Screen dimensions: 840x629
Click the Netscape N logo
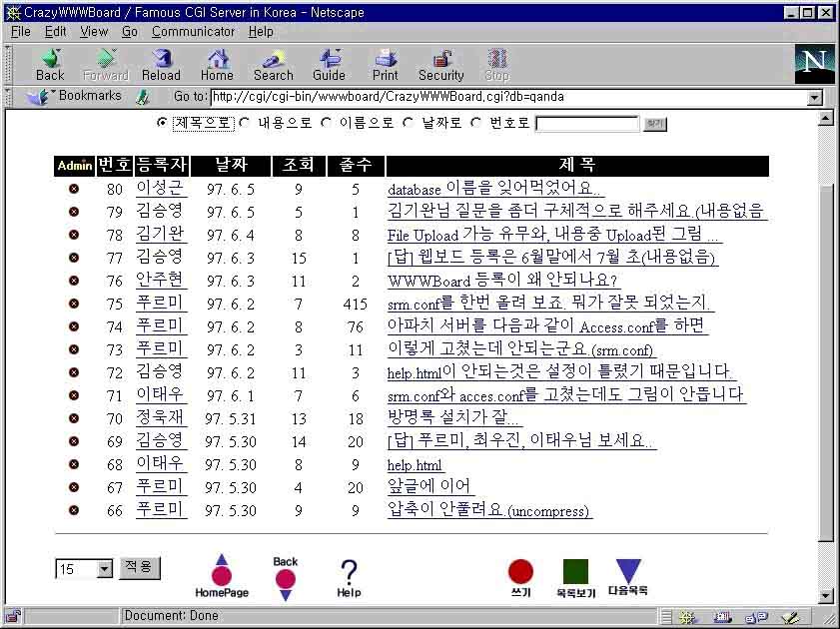[814, 64]
